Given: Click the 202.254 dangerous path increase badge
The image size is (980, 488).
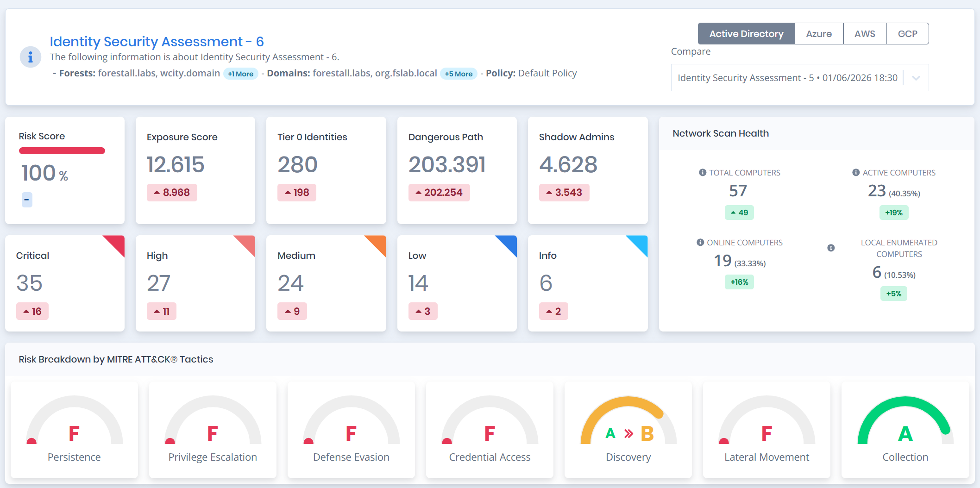Looking at the screenshot, I should (x=439, y=193).
